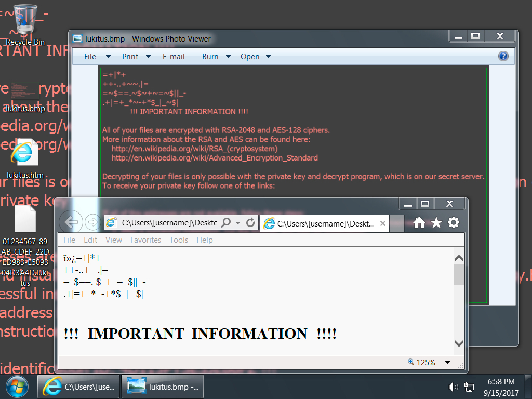Expand the Photo Viewer File menu arrow

point(108,56)
